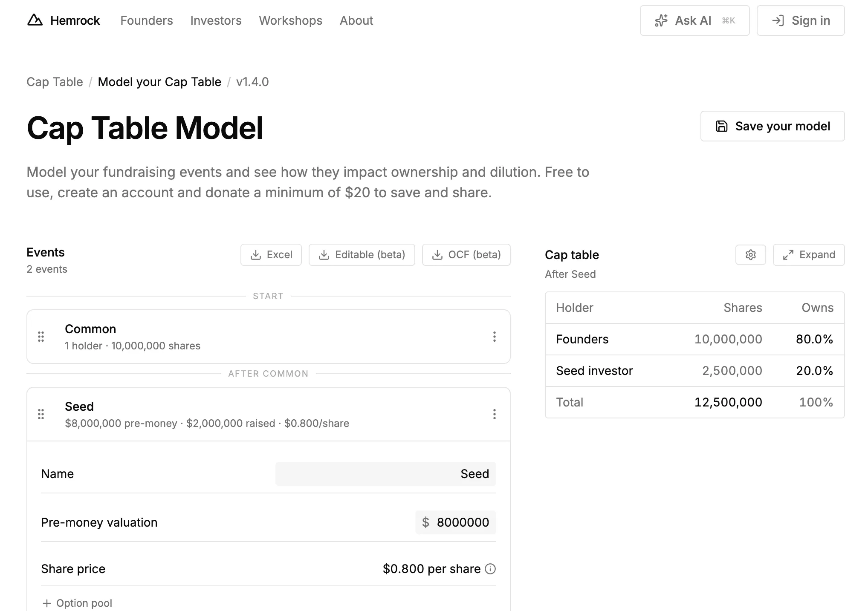Expand the cap table view
This screenshot has width=868, height=611.
(809, 255)
